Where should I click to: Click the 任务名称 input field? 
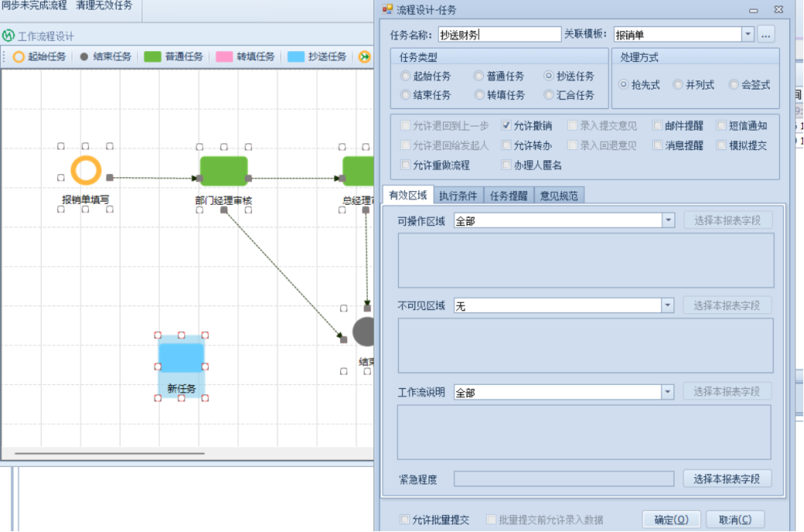tap(499, 35)
